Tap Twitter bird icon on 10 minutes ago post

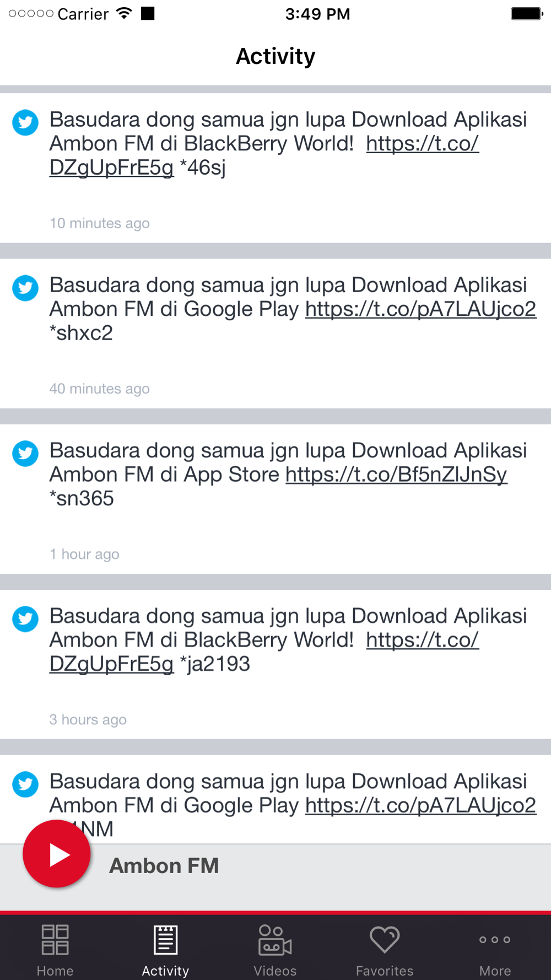pos(25,122)
